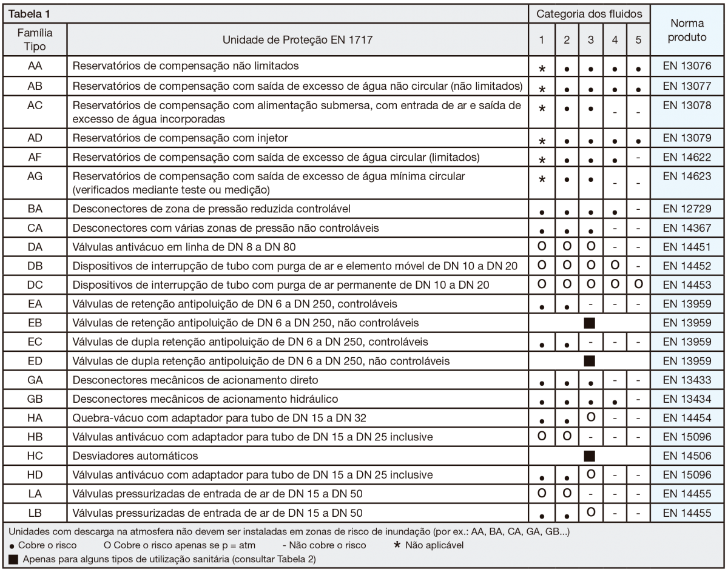The height and width of the screenshot is (575, 728).
Task: Click 'Unidade de Proteção EN 1717' header
Action: (x=297, y=40)
